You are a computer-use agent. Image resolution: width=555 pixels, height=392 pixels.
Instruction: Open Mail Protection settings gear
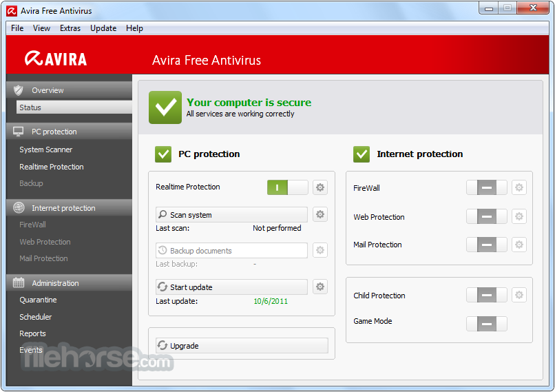(x=519, y=245)
